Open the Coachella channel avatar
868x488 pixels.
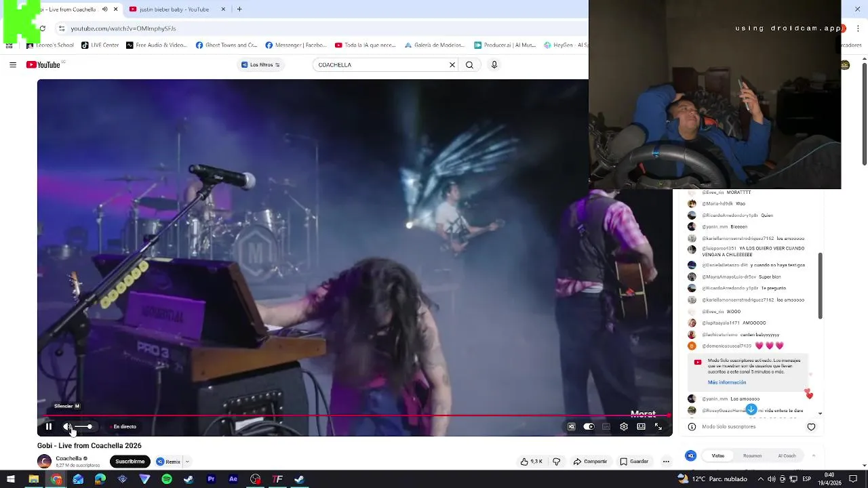point(44,462)
